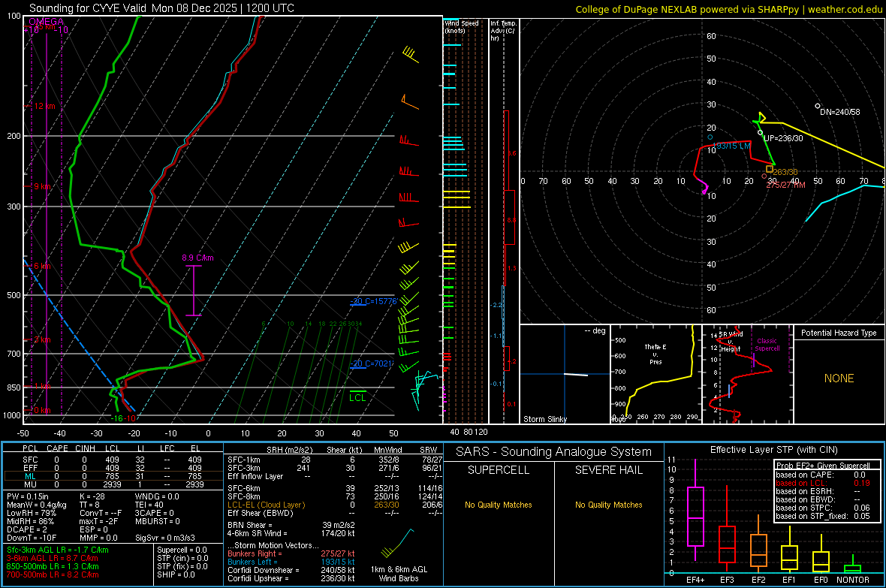Click the BRN Shear value row
This screenshot has width=886, height=588.
tap(291, 525)
